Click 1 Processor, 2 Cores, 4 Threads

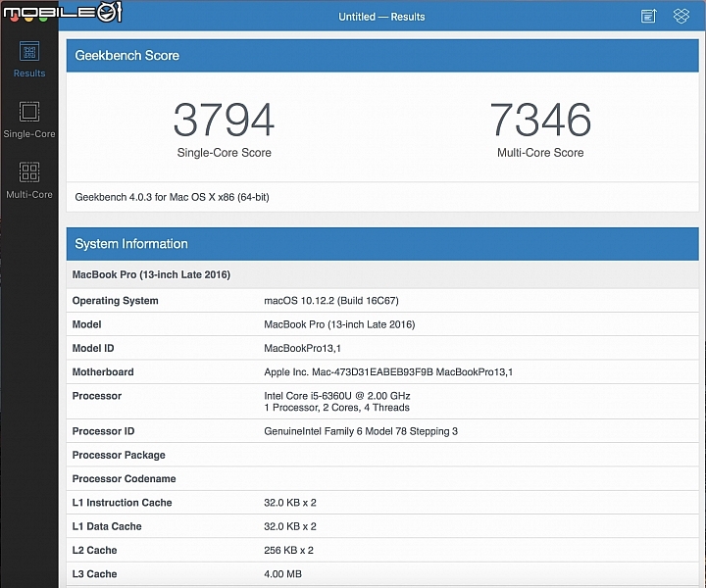336,408
